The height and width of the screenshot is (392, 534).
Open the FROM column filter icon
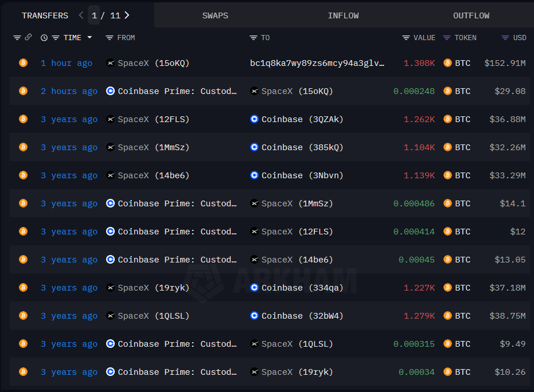(110, 38)
